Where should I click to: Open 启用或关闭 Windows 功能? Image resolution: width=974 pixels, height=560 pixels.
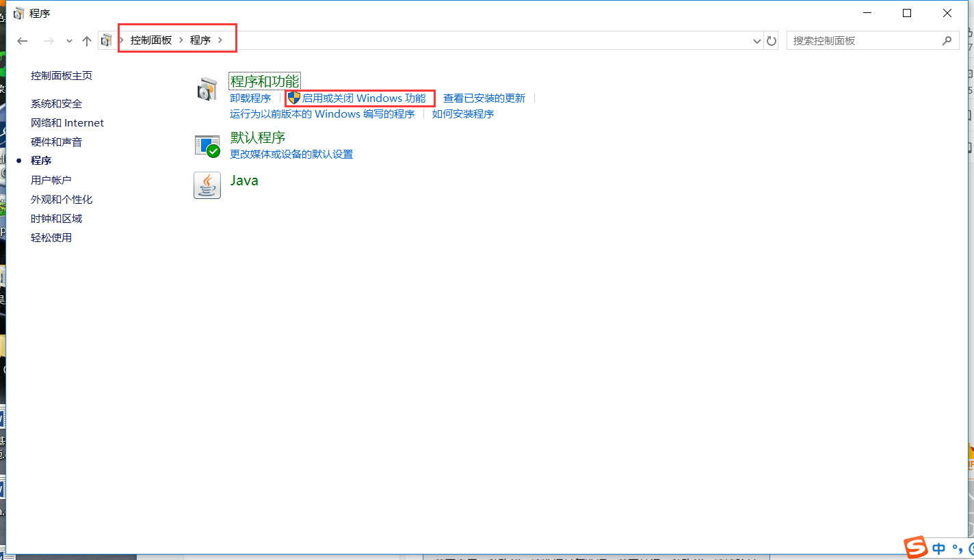tap(364, 98)
